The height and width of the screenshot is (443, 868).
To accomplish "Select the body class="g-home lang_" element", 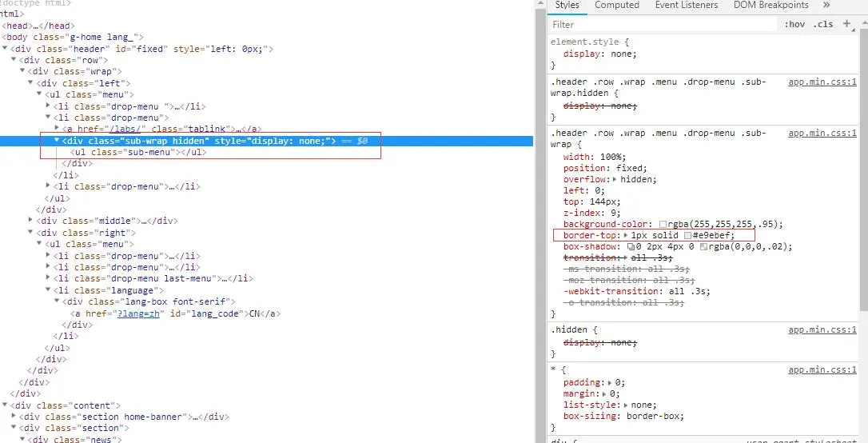I will pos(73,37).
